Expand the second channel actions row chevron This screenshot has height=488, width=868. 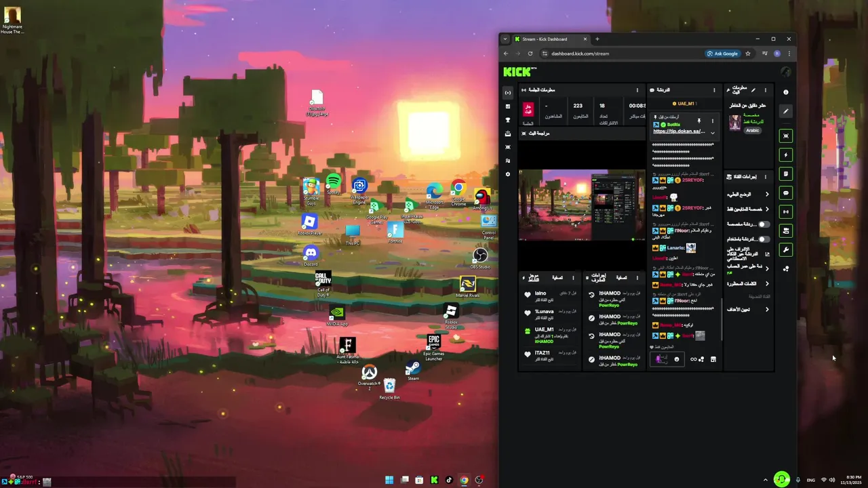tap(767, 209)
